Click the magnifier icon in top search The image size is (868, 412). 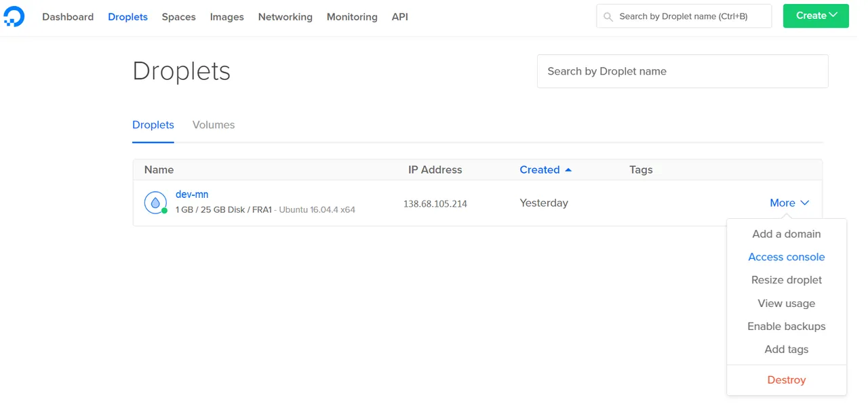click(x=608, y=16)
